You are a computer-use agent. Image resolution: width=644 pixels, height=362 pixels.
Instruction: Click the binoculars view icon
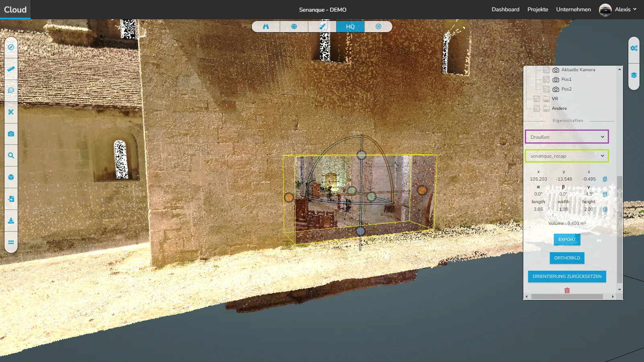(x=266, y=27)
